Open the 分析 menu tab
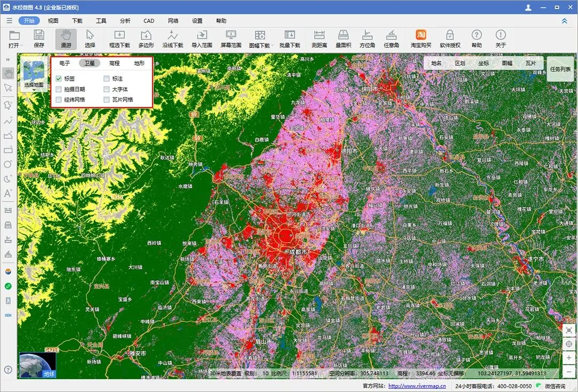The height and width of the screenshot is (392, 578). tap(125, 21)
